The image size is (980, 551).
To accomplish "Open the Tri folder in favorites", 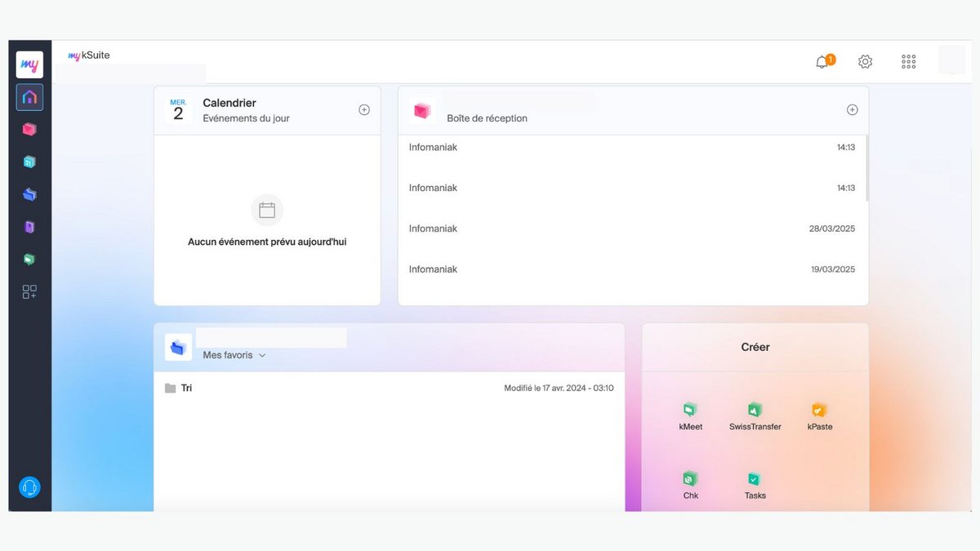I will point(389,389).
